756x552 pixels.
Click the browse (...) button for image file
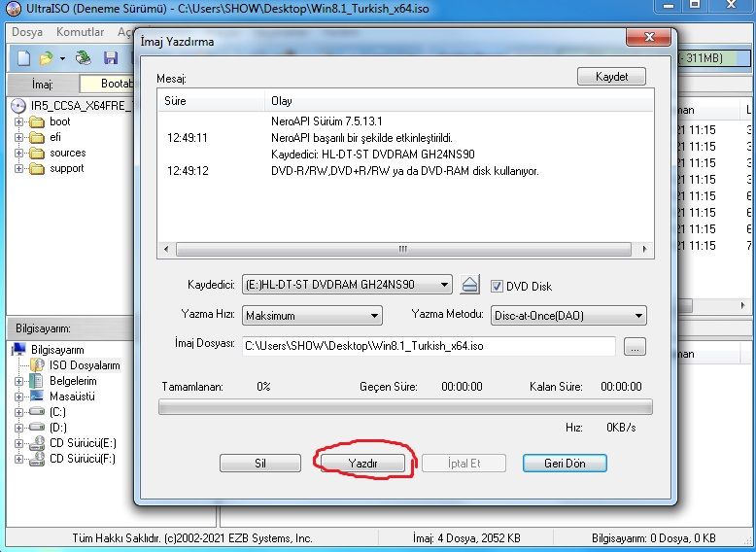635,346
